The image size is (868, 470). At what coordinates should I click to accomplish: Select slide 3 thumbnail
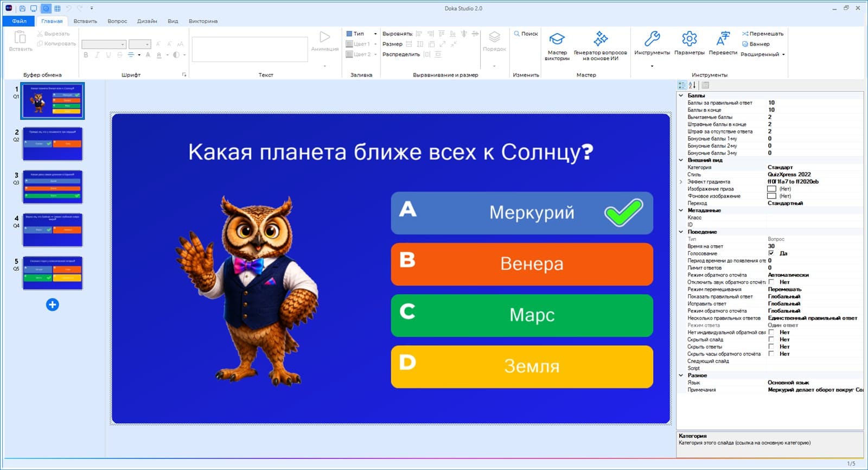[53, 187]
